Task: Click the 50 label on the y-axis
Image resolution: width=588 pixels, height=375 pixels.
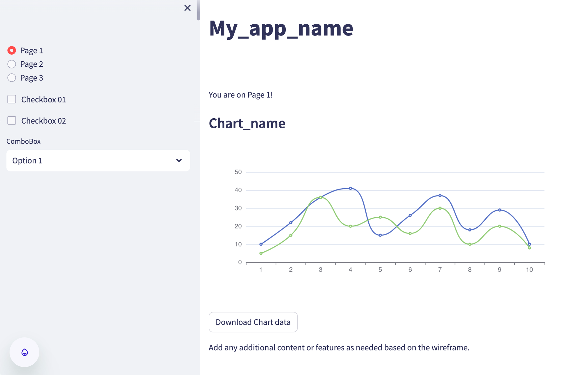Action: tap(238, 172)
